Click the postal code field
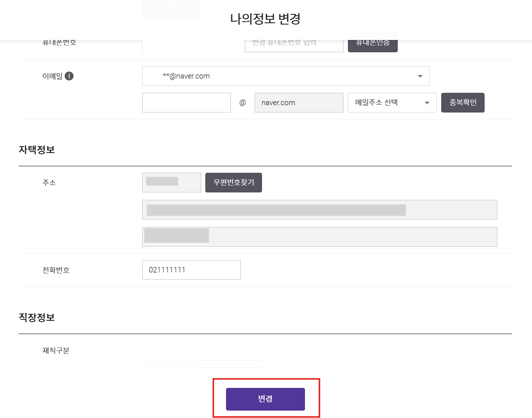This screenshot has width=532, height=418. coord(172,183)
